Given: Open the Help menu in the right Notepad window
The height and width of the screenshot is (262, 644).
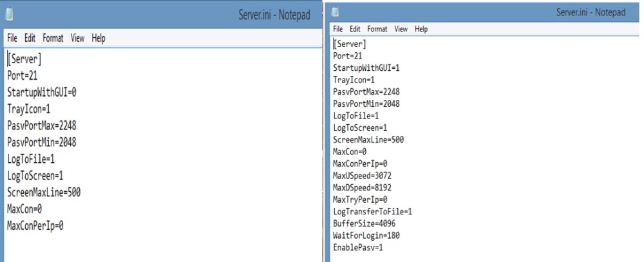Looking at the screenshot, I should pos(421,29).
